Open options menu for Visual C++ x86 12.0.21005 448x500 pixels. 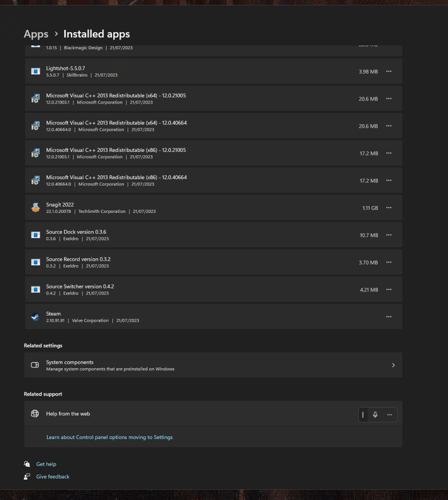coord(389,153)
